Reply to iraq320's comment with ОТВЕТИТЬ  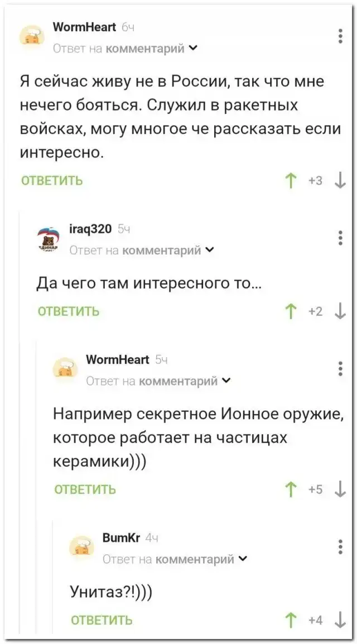[69, 311]
